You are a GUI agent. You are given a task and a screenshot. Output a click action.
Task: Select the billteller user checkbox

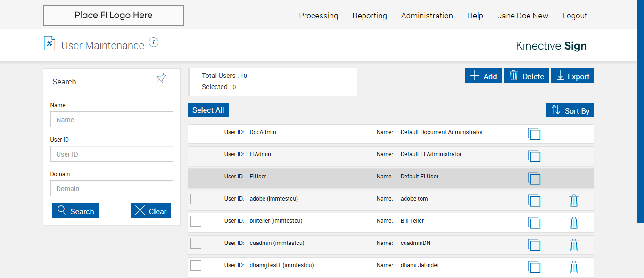[196, 221]
